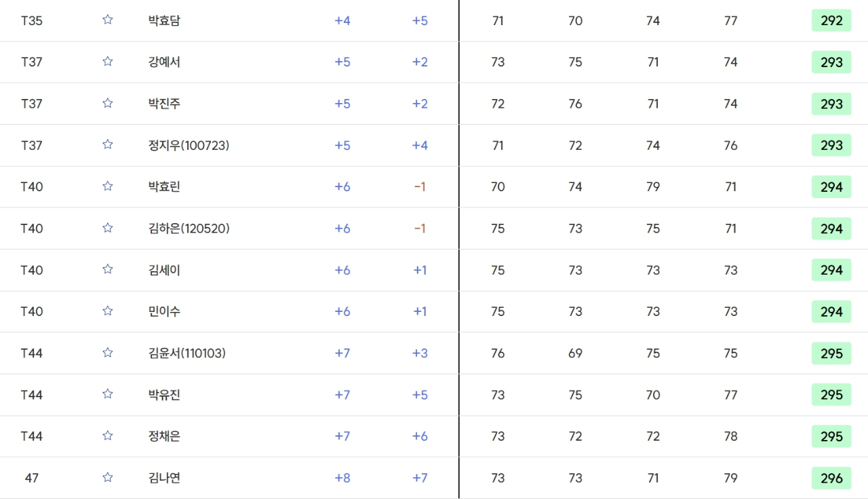Viewport: 868px width, 499px height.
Task: Open player profile 김나연
Action: [x=164, y=478]
